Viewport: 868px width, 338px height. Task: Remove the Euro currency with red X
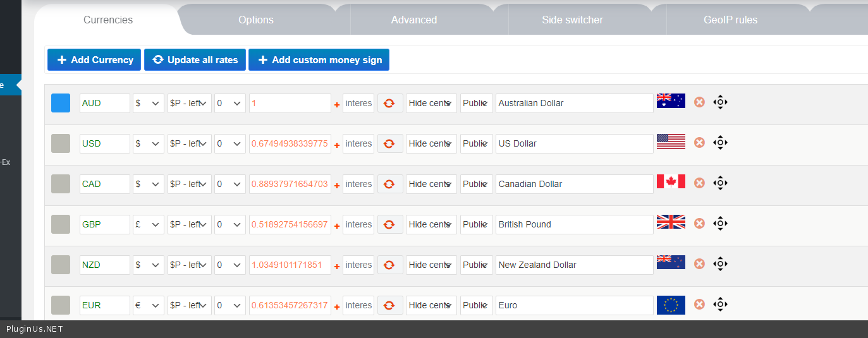699,305
